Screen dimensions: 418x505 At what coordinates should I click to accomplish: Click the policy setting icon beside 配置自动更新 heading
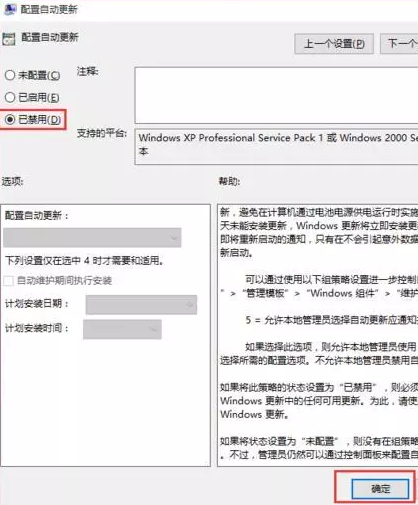point(9,39)
